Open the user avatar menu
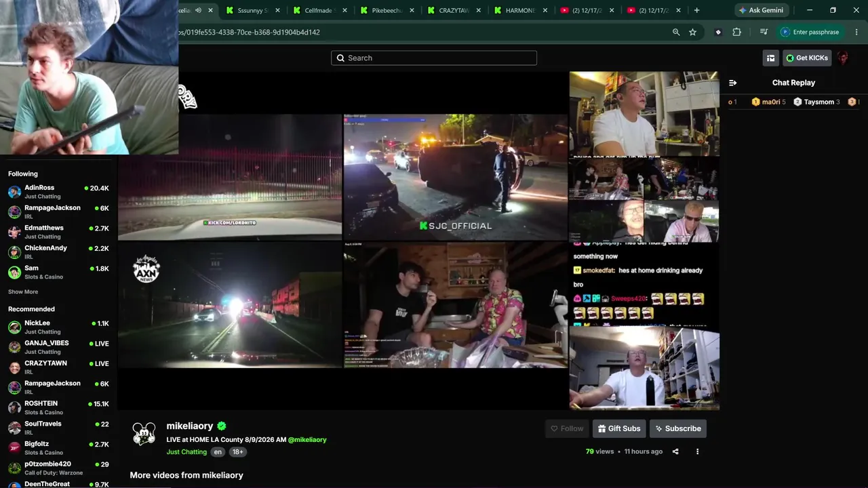This screenshot has height=488, width=868. 843,58
